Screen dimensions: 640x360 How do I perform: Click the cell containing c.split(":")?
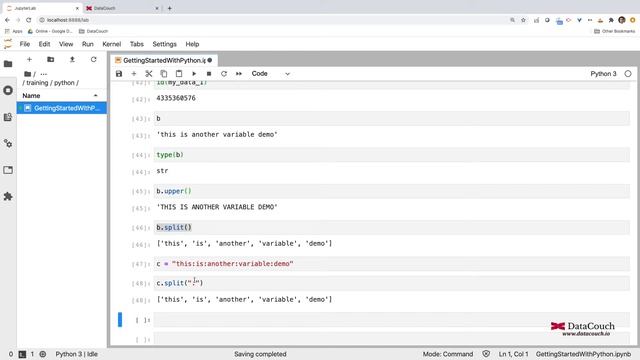pos(391,283)
